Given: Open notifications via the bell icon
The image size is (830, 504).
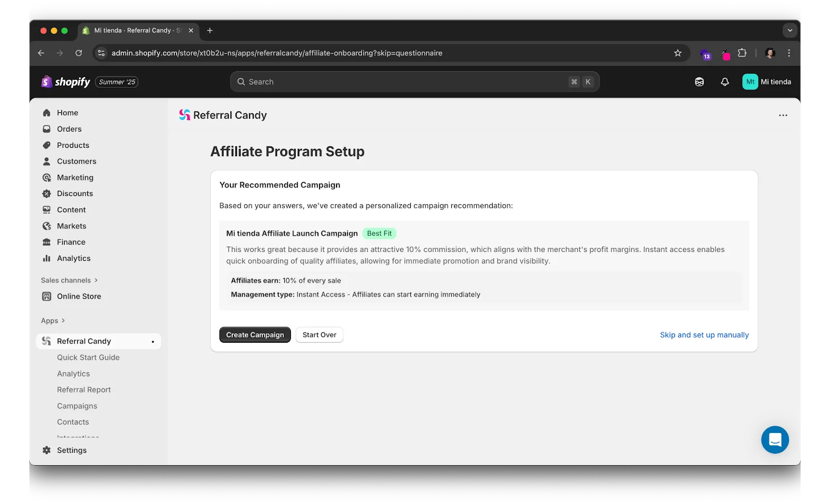Looking at the screenshot, I should pos(724,81).
